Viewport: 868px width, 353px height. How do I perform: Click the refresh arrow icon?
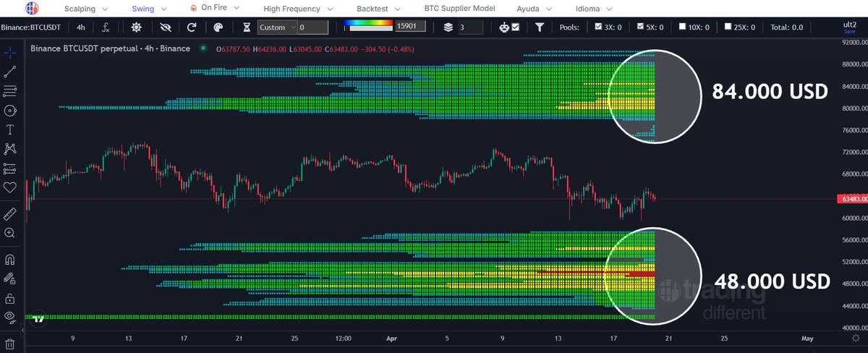(192, 27)
